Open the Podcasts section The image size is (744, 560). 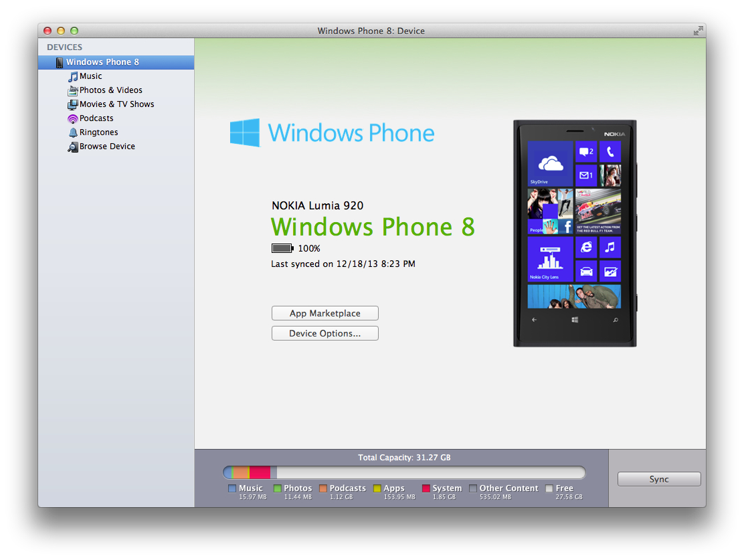tap(96, 118)
